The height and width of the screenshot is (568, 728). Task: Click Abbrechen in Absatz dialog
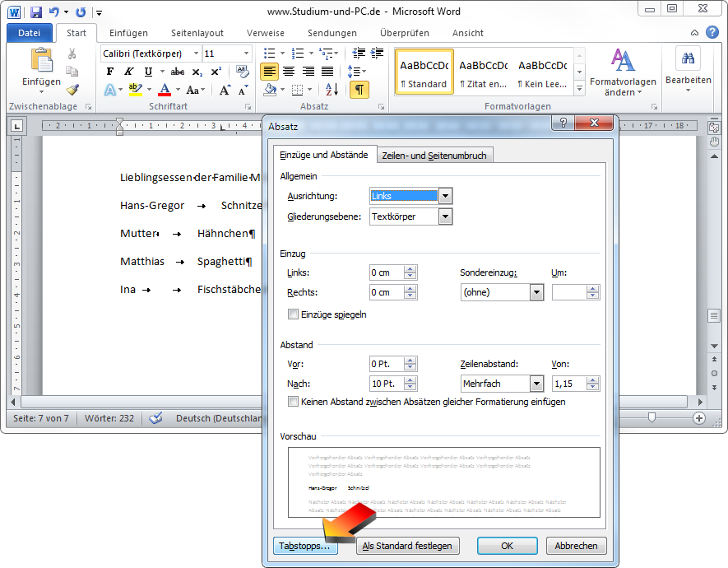pyautogui.click(x=576, y=546)
